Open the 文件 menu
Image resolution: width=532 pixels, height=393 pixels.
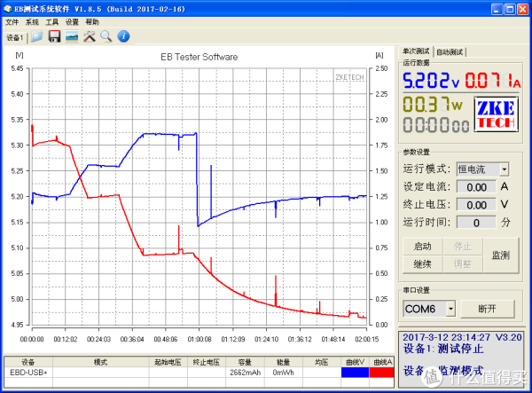(12, 22)
